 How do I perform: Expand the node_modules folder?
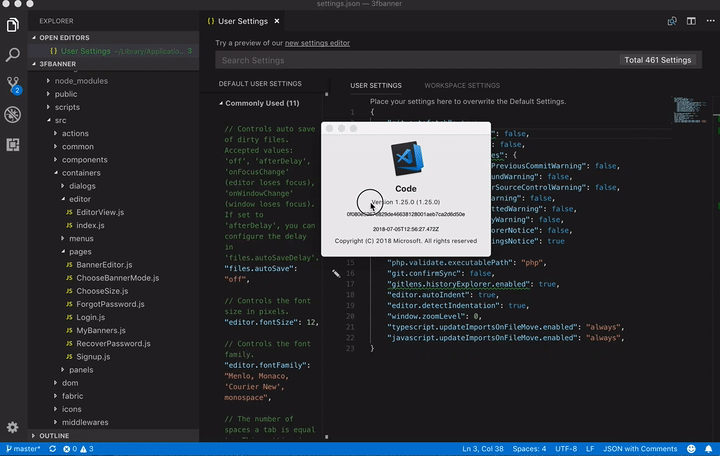pos(48,81)
